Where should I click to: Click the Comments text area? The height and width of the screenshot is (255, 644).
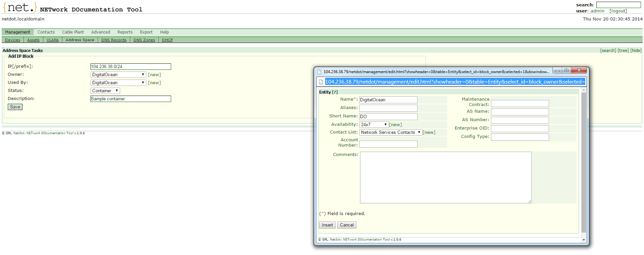[446, 177]
